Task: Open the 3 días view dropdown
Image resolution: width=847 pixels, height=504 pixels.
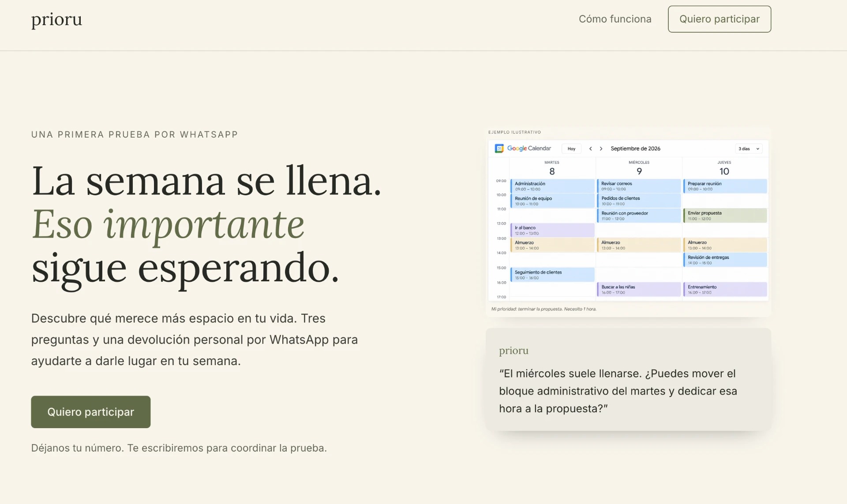Action: (x=749, y=149)
